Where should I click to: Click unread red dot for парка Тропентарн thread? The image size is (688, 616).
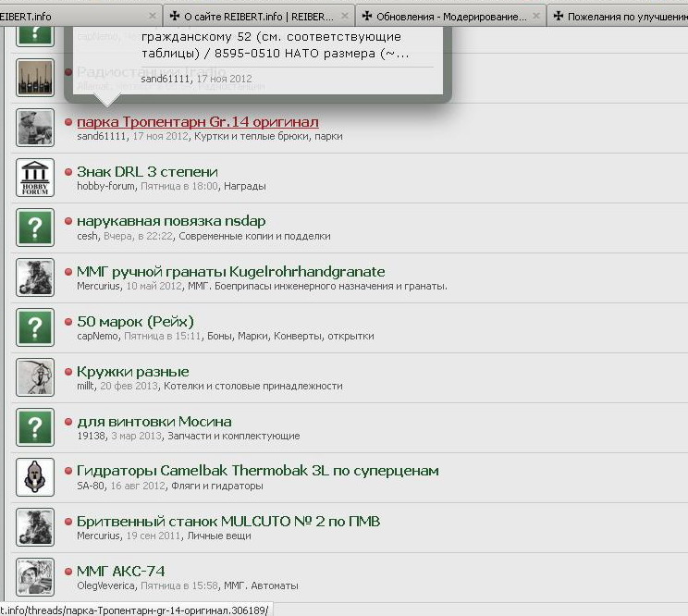click(68, 122)
